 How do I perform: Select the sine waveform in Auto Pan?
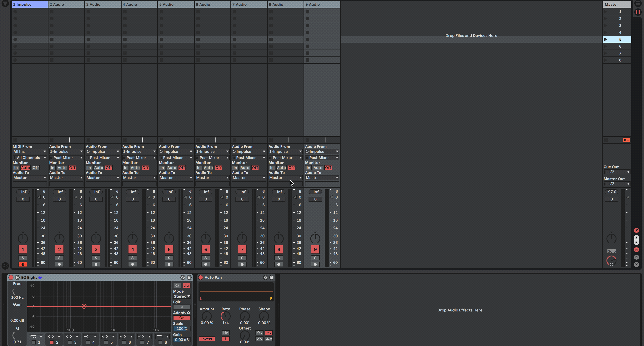[x=259, y=333]
